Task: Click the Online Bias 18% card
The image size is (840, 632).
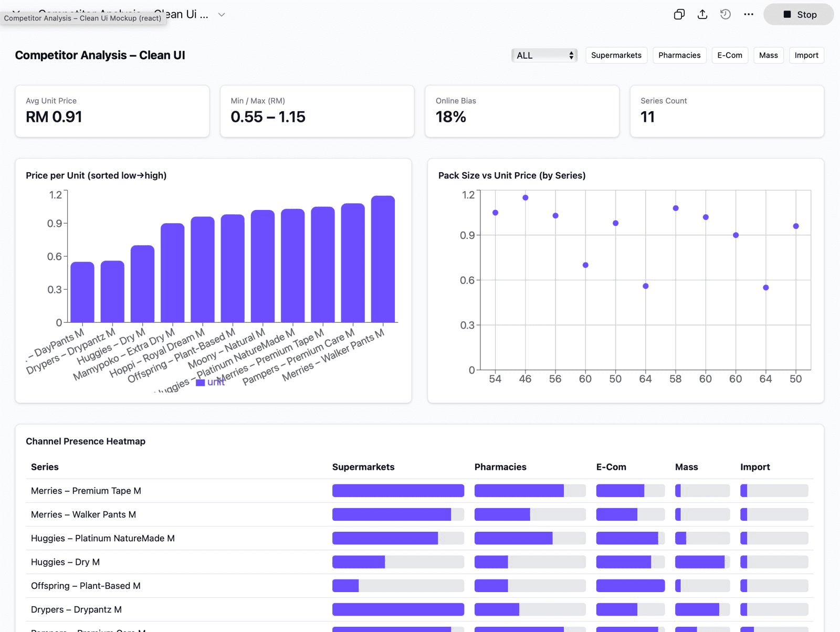Action: [522, 111]
